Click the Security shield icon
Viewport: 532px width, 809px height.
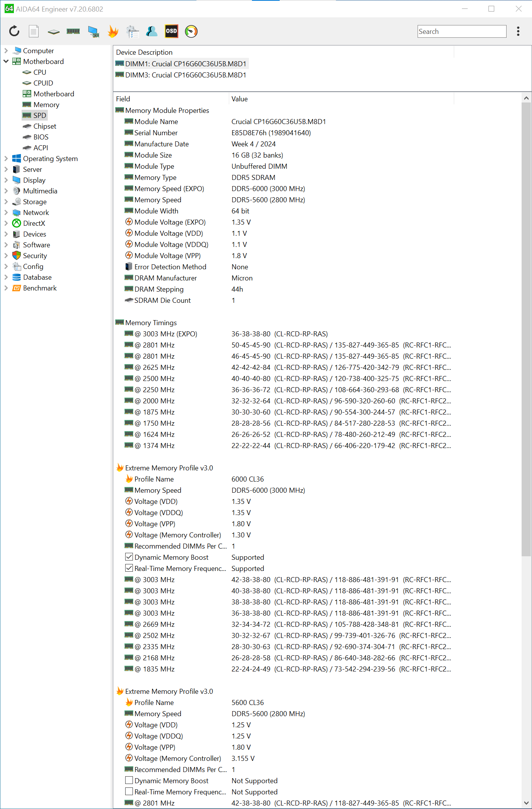coord(17,255)
